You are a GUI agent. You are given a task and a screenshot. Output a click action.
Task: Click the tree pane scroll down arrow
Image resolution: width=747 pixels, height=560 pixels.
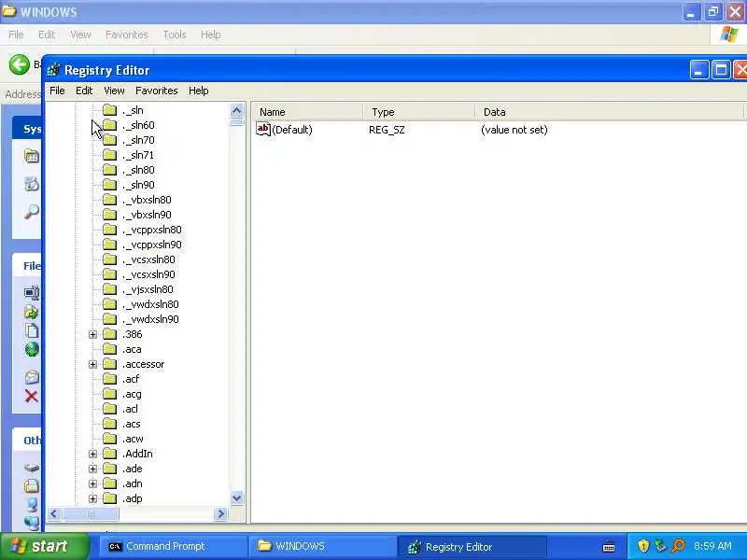point(237,498)
